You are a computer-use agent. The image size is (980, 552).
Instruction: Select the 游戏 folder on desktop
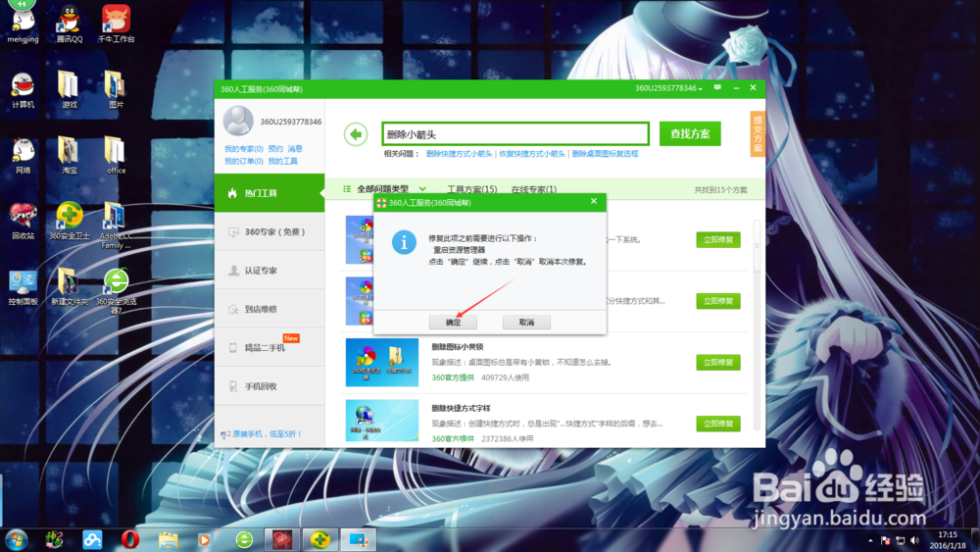tap(69, 90)
